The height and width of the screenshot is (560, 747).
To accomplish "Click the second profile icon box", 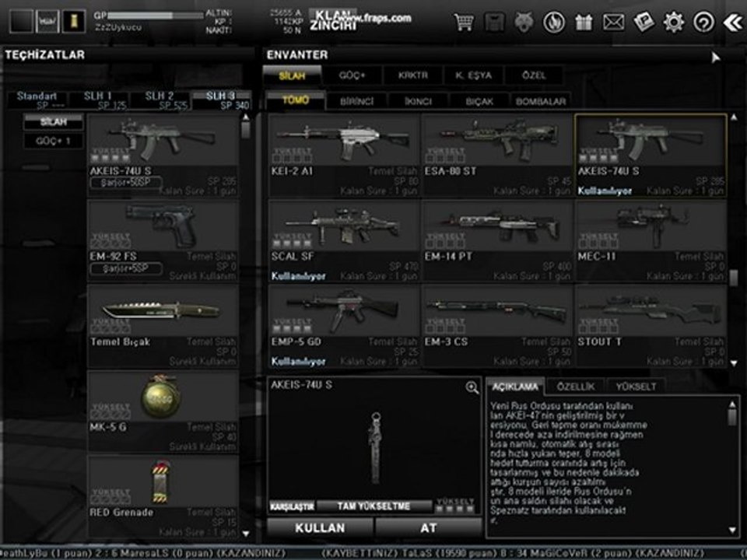I will coord(47,22).
